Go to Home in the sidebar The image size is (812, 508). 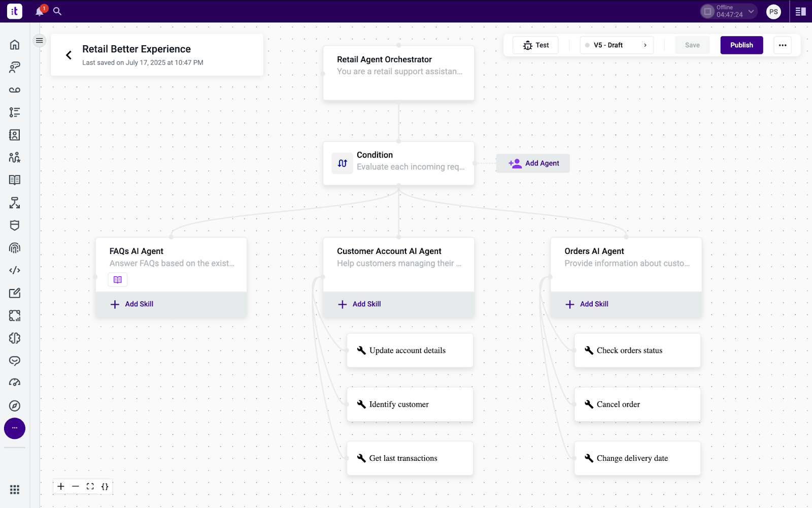[15, 45]
